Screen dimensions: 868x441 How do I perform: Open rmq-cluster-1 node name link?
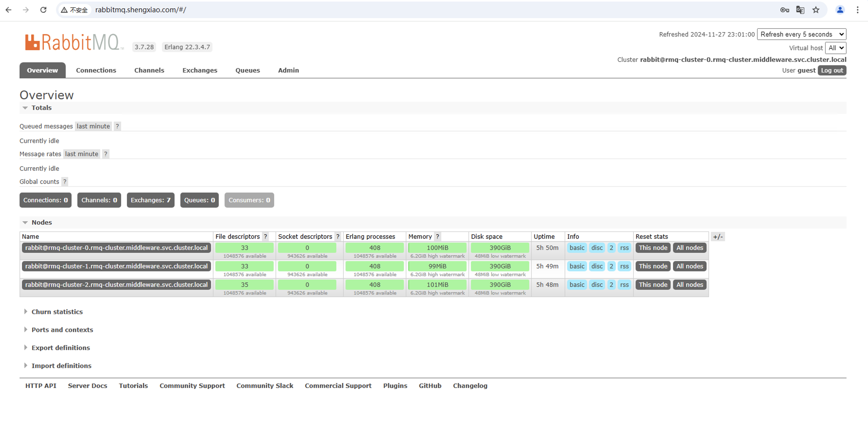(x=116, y=266)
